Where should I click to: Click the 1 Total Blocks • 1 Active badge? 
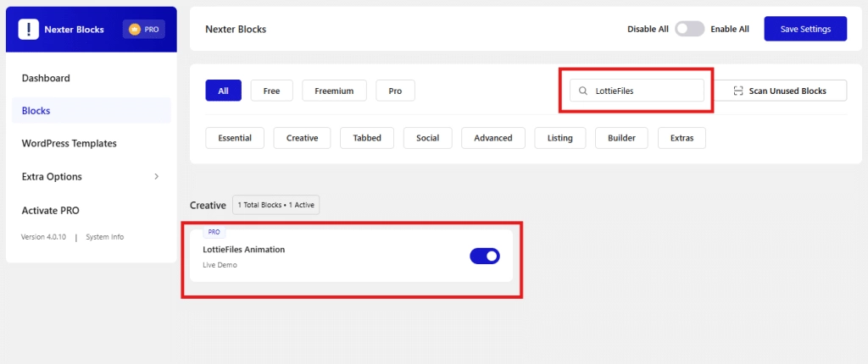pos(276,205)
